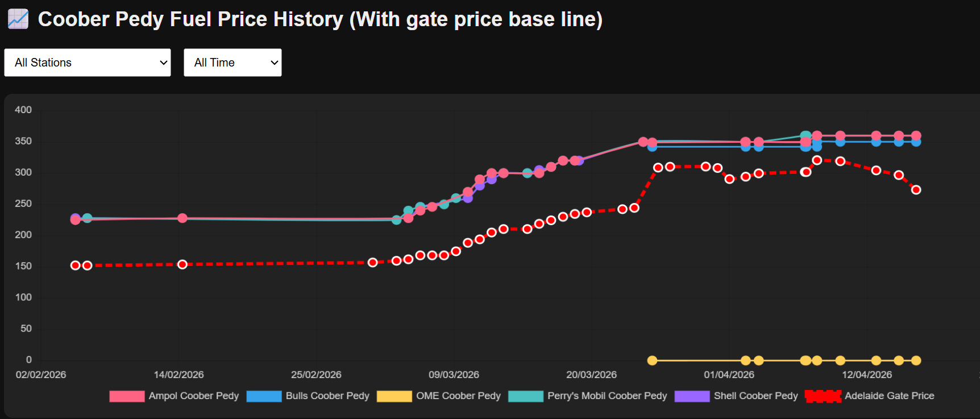This screenshot has height=419, width=980.
Task: Toggle Ampol Coober Pedy legend swatch
Action: tap(127, 396)
